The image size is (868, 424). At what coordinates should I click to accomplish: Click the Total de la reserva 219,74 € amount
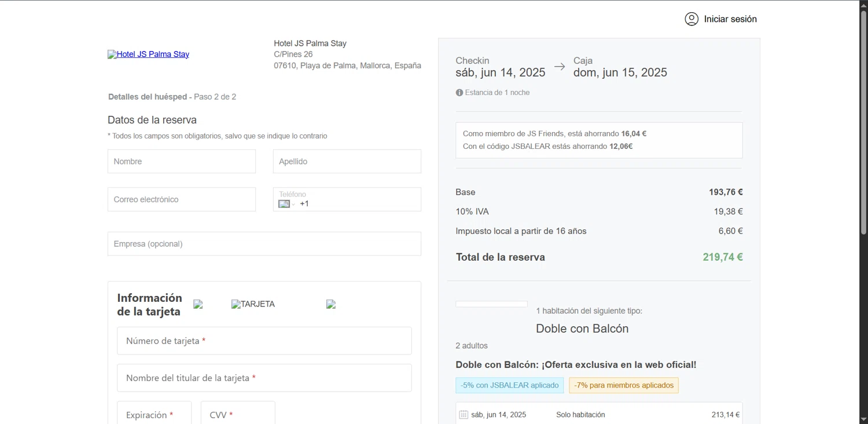723,257
